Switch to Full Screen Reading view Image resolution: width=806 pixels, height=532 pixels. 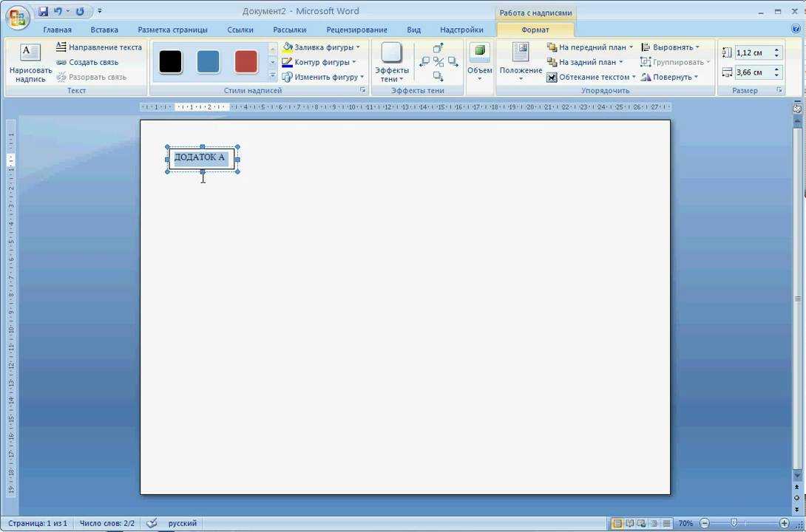point(629,523)
